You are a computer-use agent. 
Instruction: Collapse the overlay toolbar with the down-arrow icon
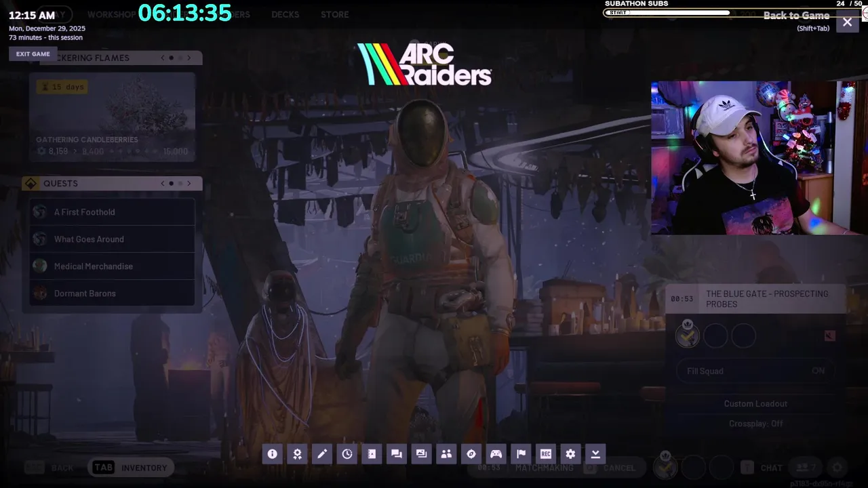coord(595,454)
